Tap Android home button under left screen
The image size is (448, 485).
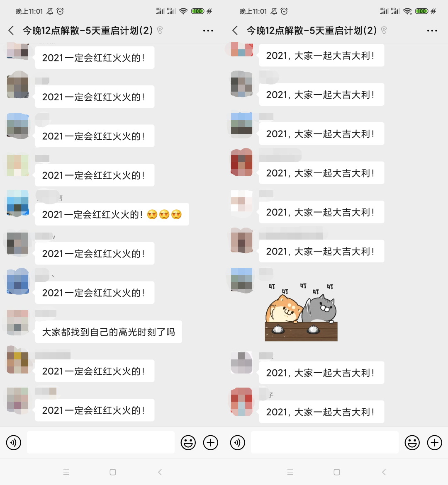pyautogui.click(x=113, y=472)
